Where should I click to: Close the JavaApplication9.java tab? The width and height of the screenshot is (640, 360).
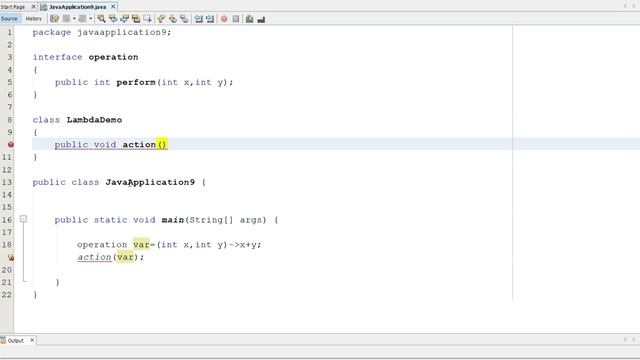pyautogui.click(x=113, y=7)
